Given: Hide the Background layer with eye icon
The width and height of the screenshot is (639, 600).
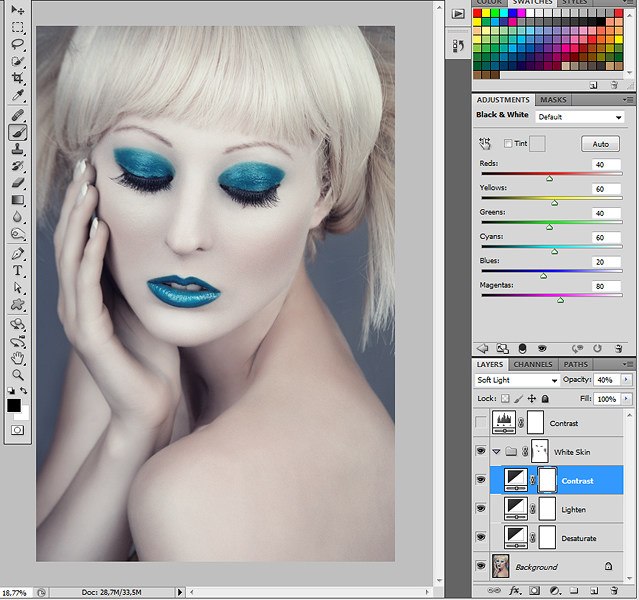Looking at the screenshot, I should tap(482, 567).
